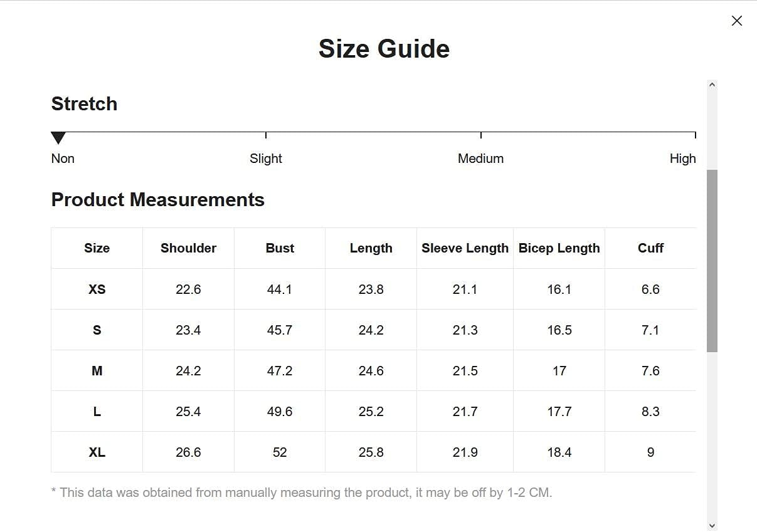Click the black Non stretch marker

tap(58, 138)
